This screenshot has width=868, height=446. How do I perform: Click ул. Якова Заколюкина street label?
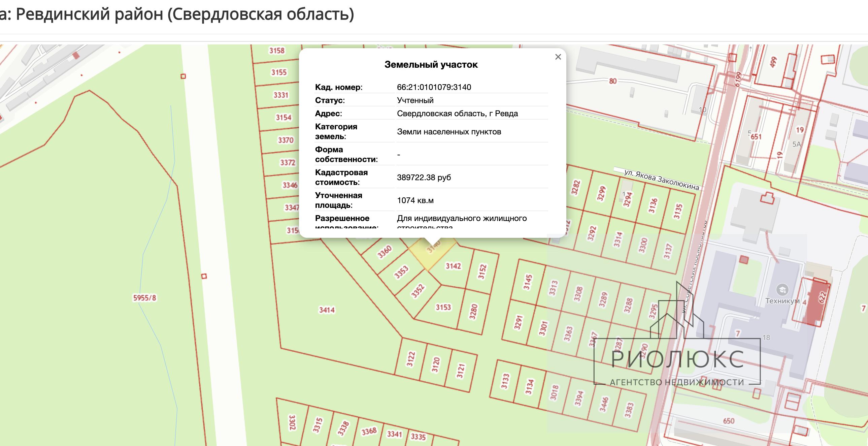click(661, 180)
